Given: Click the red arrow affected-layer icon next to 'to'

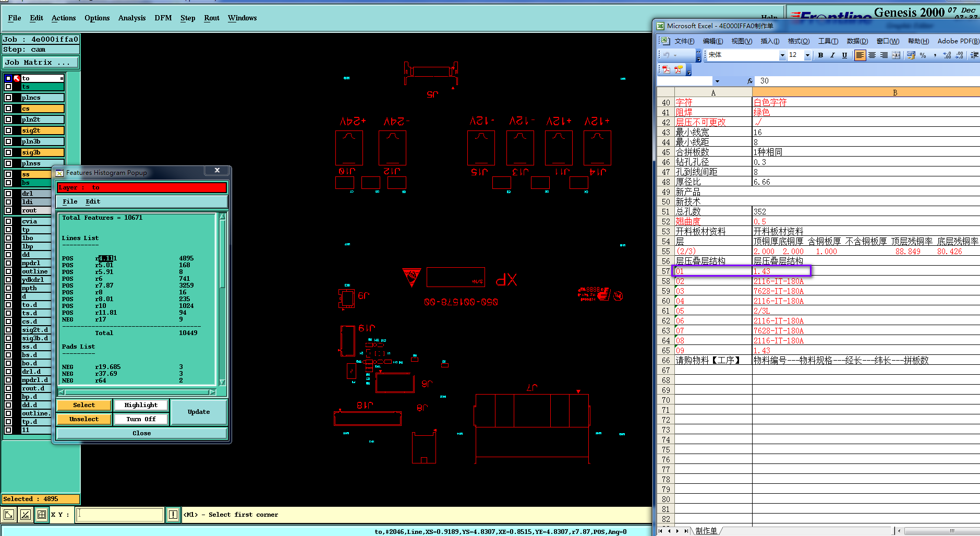Looking at the screenshot, I should click(x=17, y=78).
